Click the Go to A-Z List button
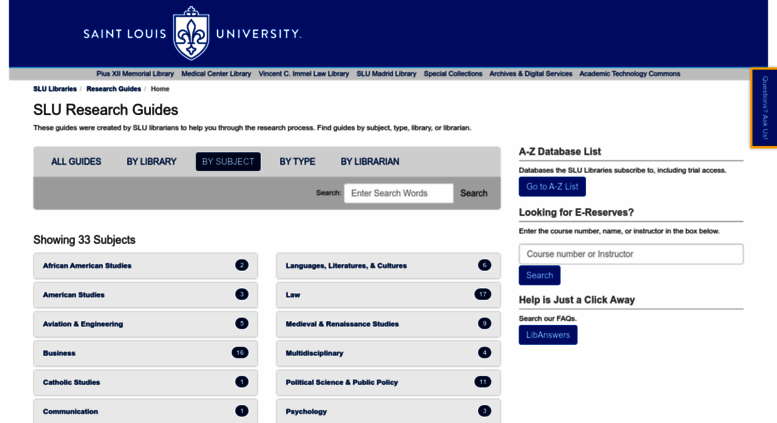This screenshot has height=423, width=777. point(552,187)
